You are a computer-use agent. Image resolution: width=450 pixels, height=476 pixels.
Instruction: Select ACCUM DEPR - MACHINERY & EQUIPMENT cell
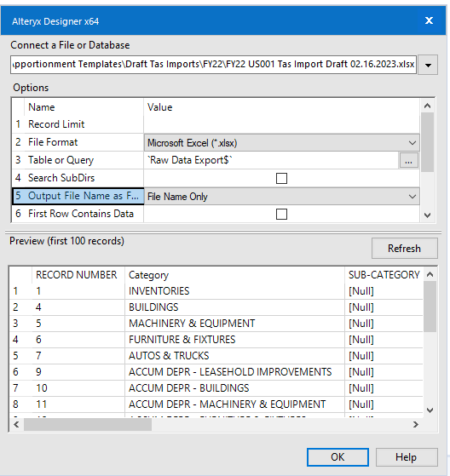tap(234, 404)
